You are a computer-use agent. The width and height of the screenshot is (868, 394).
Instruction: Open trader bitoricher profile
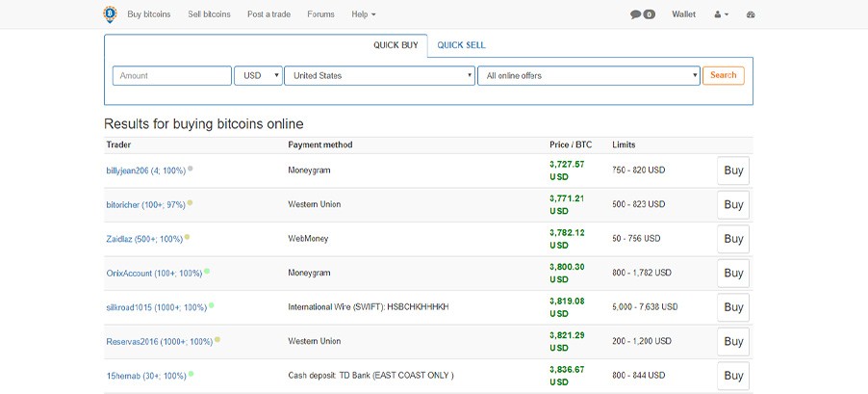coord(145,205)
